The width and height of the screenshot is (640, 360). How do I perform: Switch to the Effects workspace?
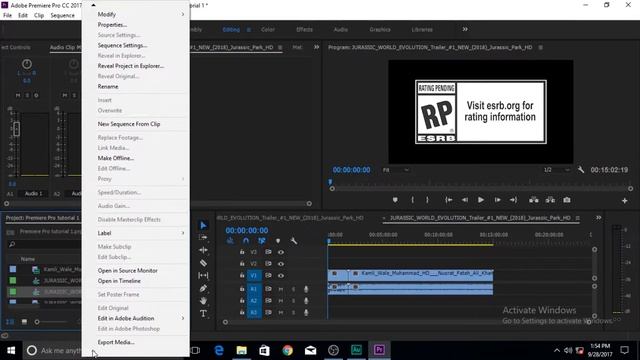[x=304, y=29]
